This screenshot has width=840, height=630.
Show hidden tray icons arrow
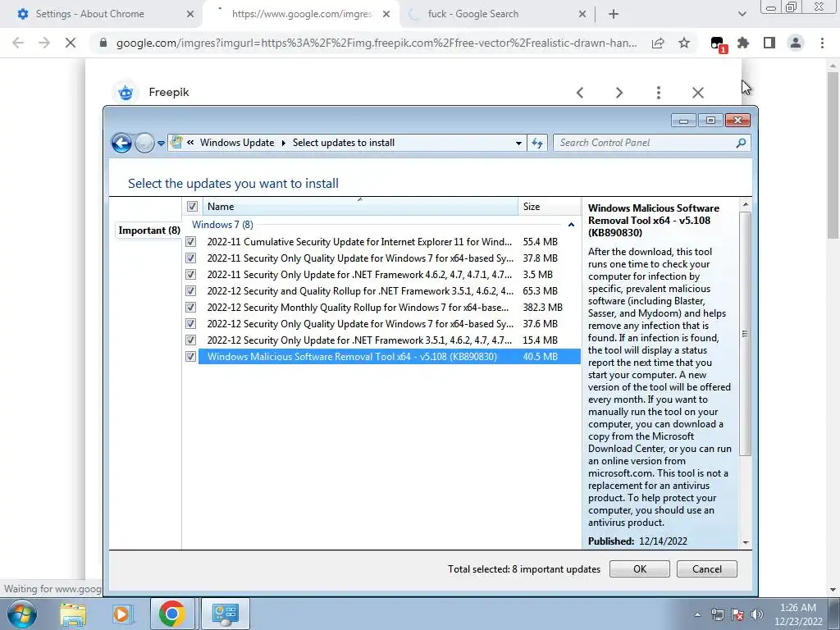pyautogui.click(x=697, y=614)
